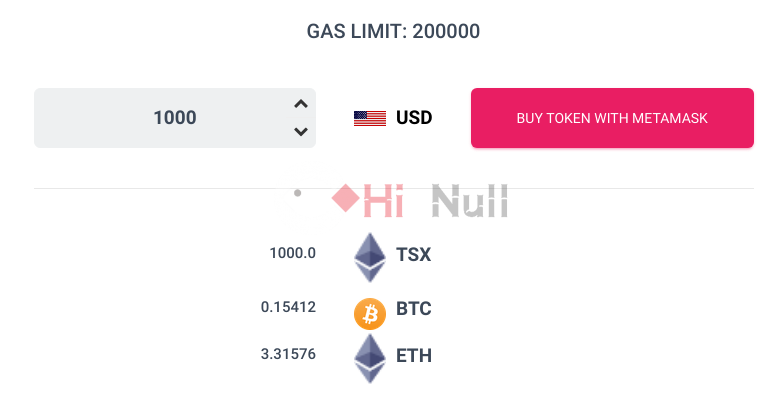Buy token with MetaMask button
The image size is (783, 397).
(x=612, y=118)
